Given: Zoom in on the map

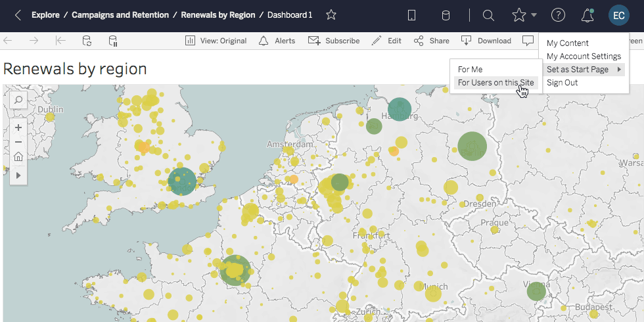Looking at the screenshot, I should (x=18, y=127).
